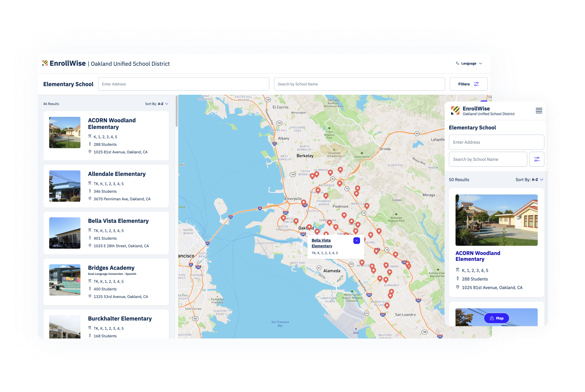Open Bridges Academy school photo

point(65,280)
